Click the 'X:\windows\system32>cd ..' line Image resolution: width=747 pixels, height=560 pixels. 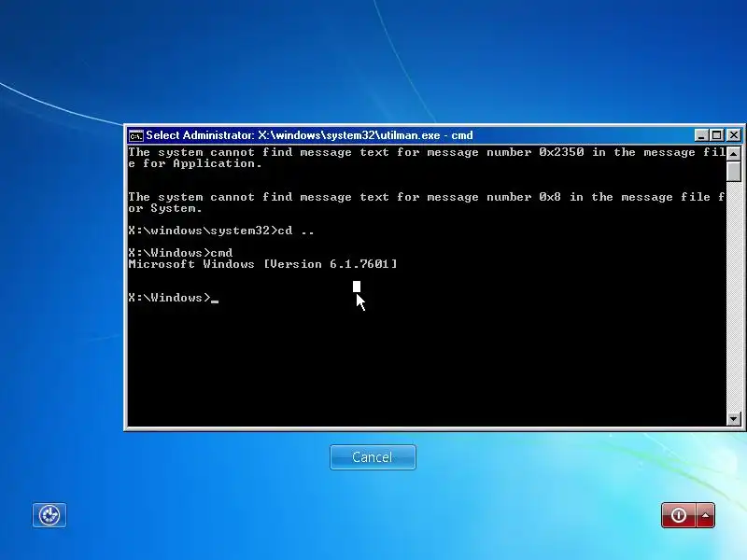pos(221,231)
